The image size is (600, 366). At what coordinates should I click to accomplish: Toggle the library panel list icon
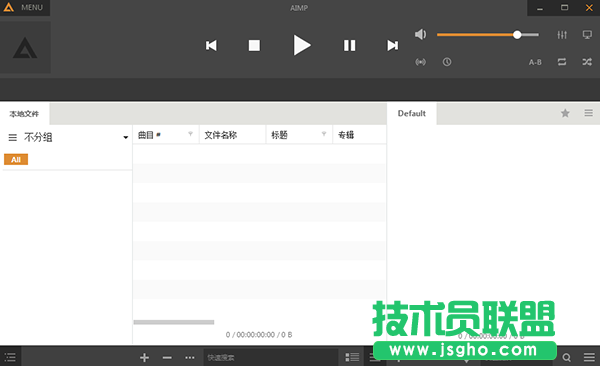tap(10, 357)
